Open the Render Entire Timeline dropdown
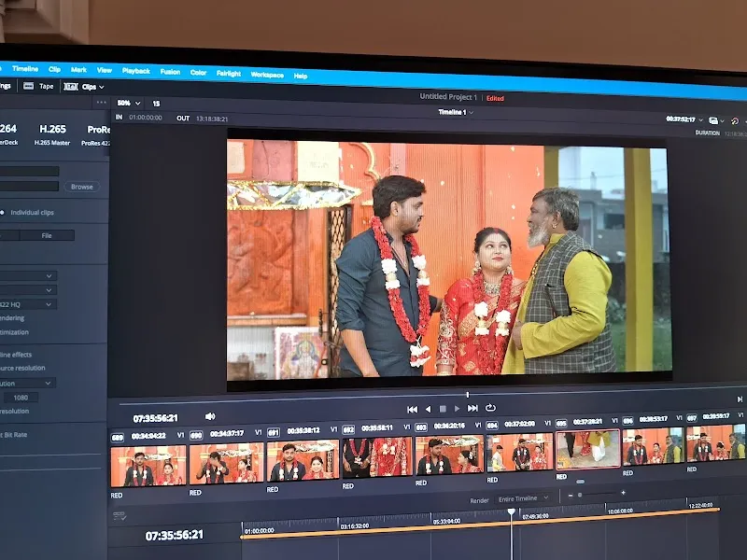Image resolution: width=747 pixels, height=560 pixels. coord(524,498)
